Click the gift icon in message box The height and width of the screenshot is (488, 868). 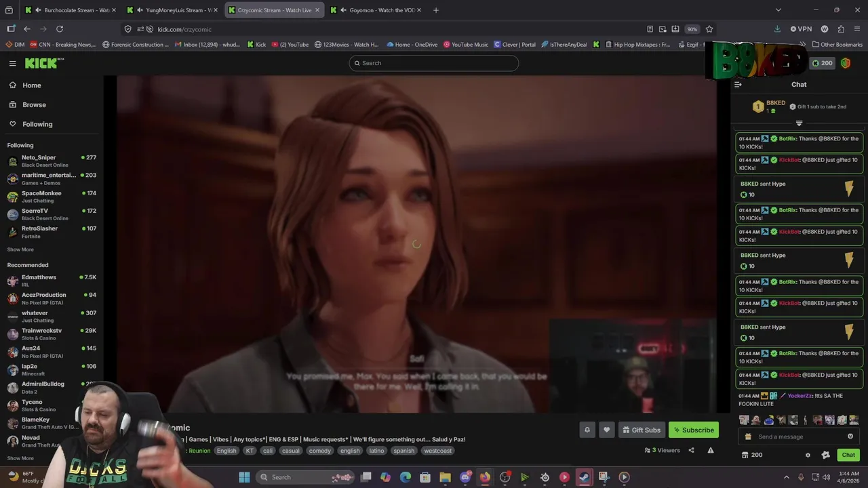(x=748, y=436)
